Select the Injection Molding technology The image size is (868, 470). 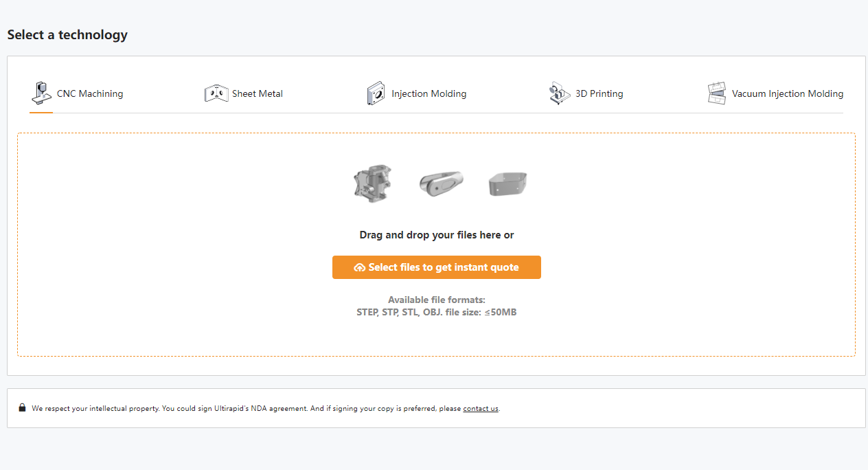(429, 93)
